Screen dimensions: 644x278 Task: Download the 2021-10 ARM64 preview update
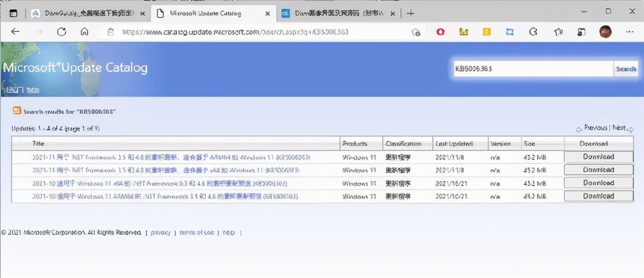(x=599, y=196)
